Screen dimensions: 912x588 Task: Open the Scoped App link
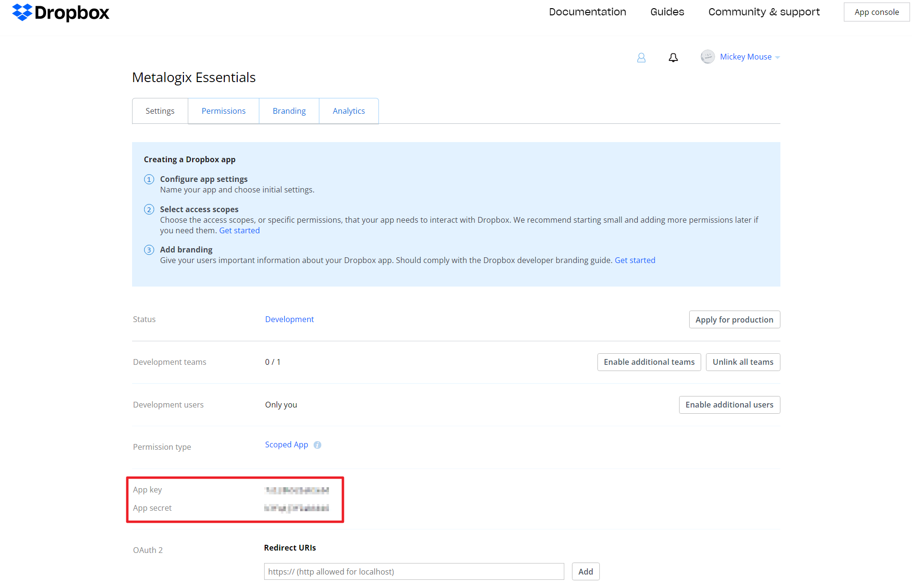point(287,444)
